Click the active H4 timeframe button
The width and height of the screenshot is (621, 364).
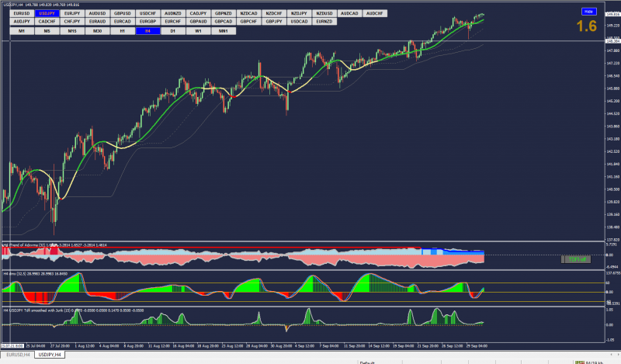tap(147, 31)
